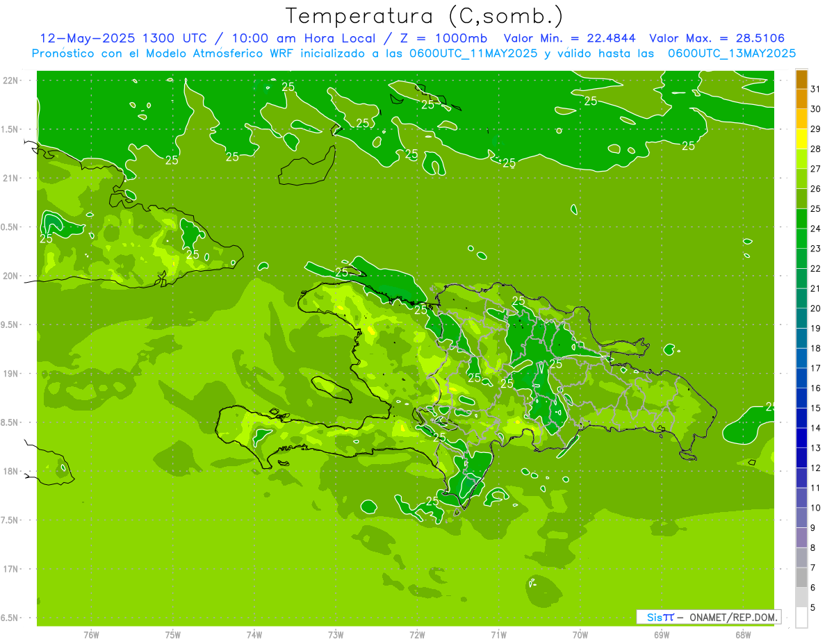Click the "6.5N" latitude axis label
This screenshot has width=834, height=644.
coord(10,618)
